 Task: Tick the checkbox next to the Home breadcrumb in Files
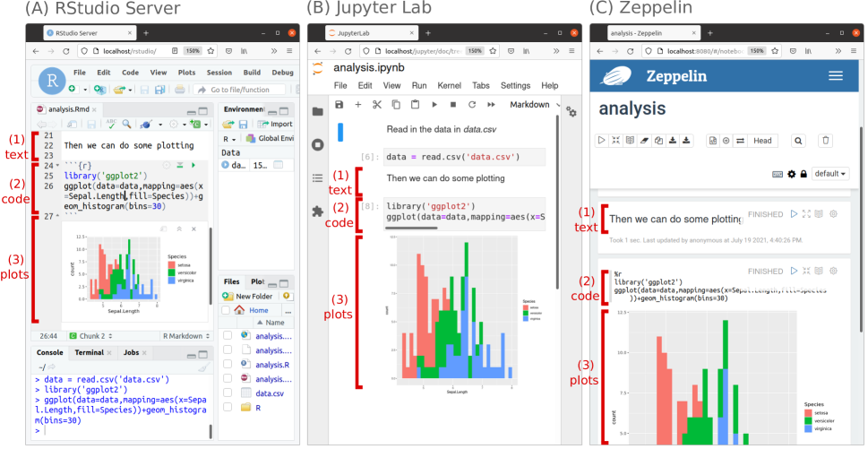(x=226, y=311)
